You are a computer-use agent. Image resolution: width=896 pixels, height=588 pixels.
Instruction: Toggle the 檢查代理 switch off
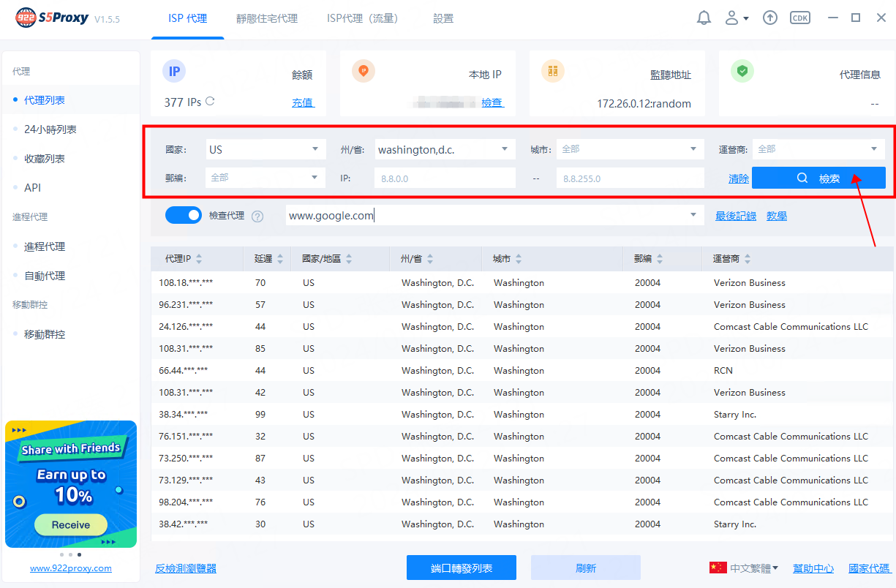click(183, 215)
